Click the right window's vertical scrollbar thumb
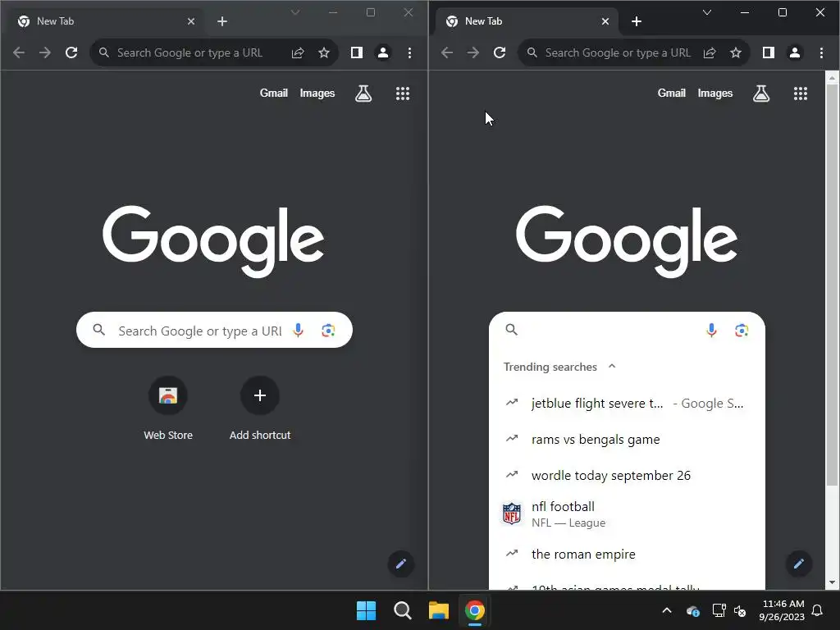This screenshot has height=630, width=840. coord(832,286)
